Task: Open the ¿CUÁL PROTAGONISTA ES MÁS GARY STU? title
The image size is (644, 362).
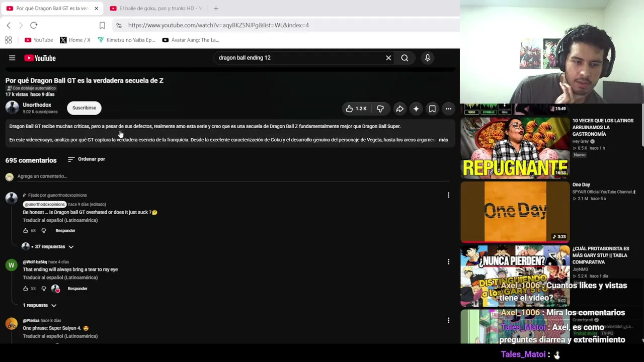Action: pos(601,255)
